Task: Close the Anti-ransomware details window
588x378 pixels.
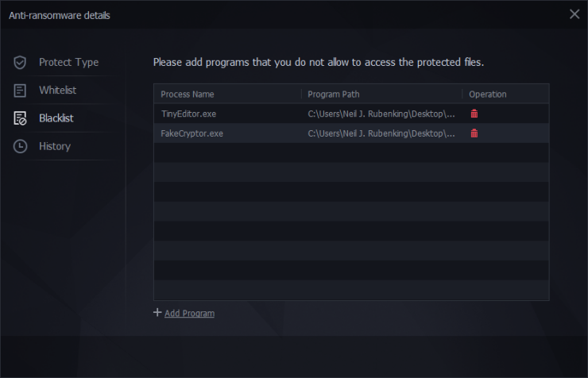Action: pyautogui.click(x=574, y=13)
